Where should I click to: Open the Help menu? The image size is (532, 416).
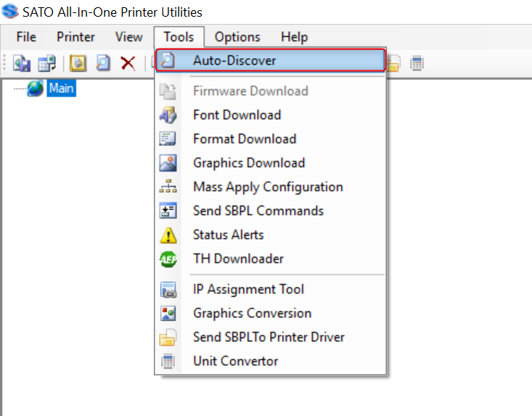point(294,37)
